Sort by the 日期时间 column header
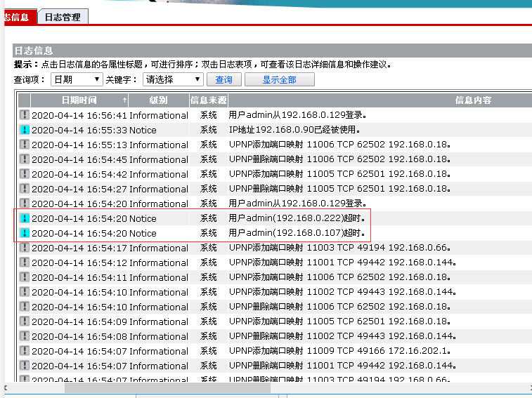 [x=79, y=100]
